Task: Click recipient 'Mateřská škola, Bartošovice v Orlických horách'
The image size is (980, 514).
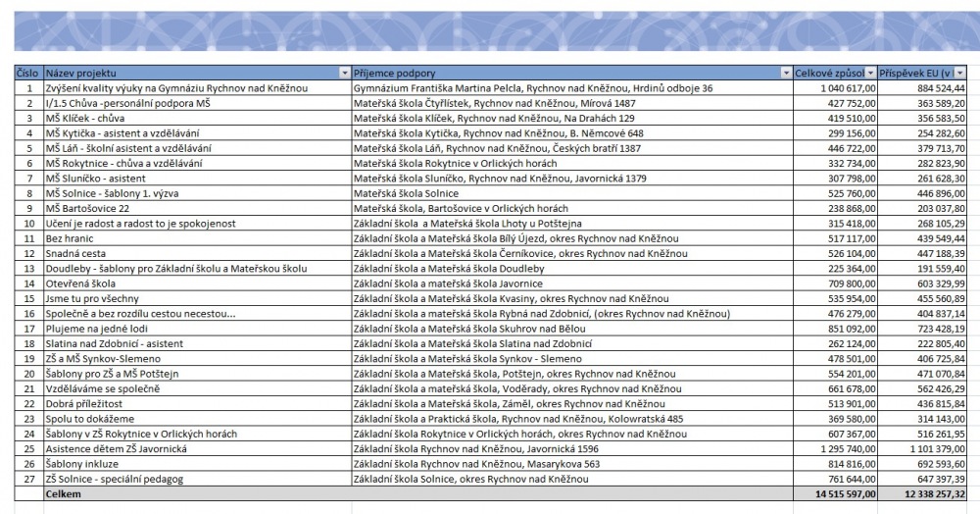Action: 572,208
